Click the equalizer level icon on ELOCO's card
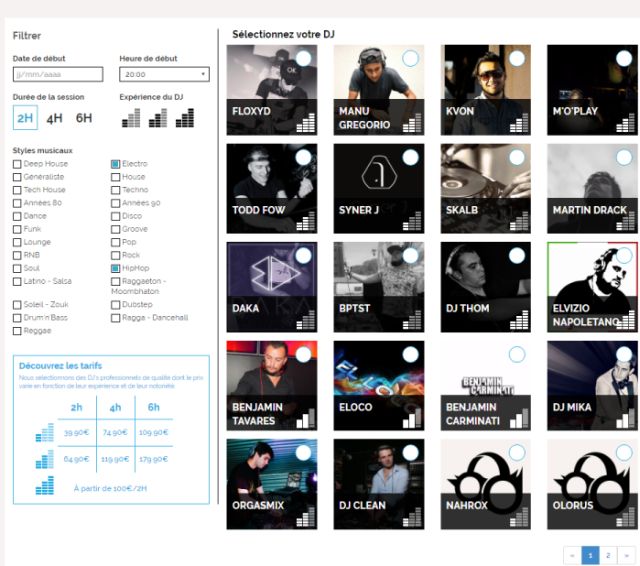Image resolution: width=640 pixels, height=566 pixels. tap(413, 419)
